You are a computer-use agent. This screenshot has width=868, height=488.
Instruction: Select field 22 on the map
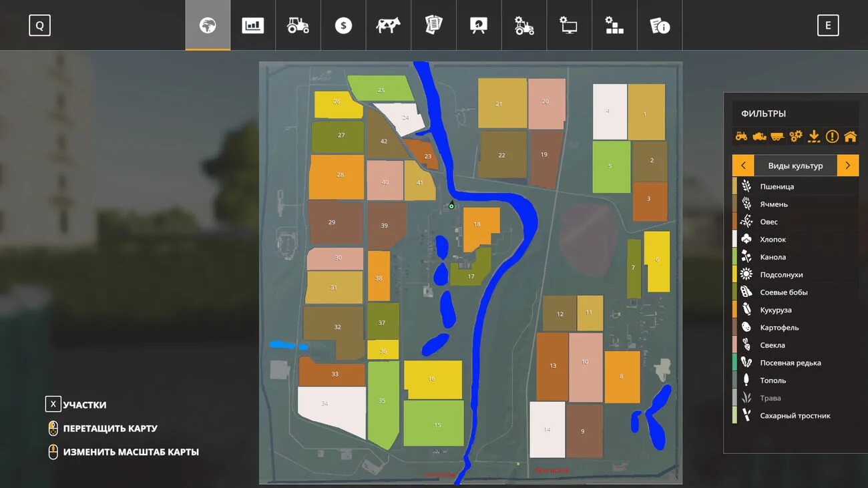click(502, 155)
